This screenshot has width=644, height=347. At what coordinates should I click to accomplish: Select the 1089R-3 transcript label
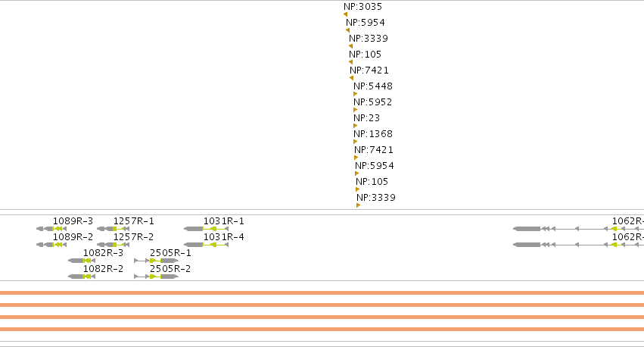click(x=73, y=221)
